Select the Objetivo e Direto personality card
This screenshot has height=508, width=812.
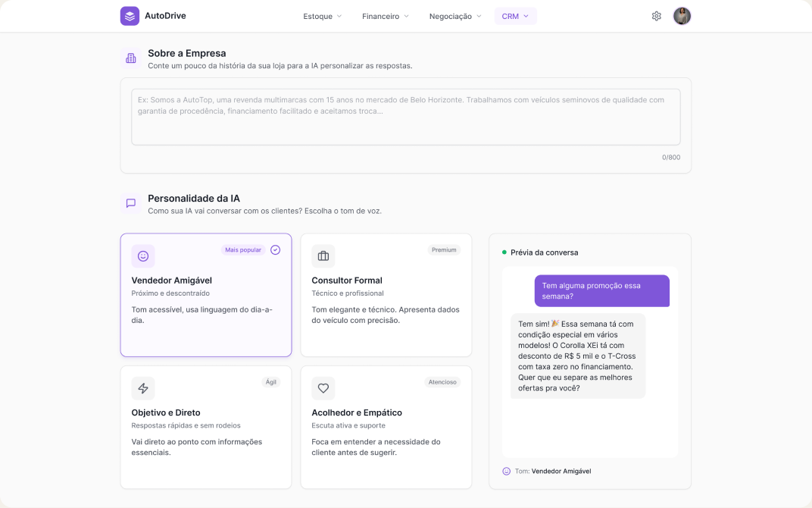[206, 428]
